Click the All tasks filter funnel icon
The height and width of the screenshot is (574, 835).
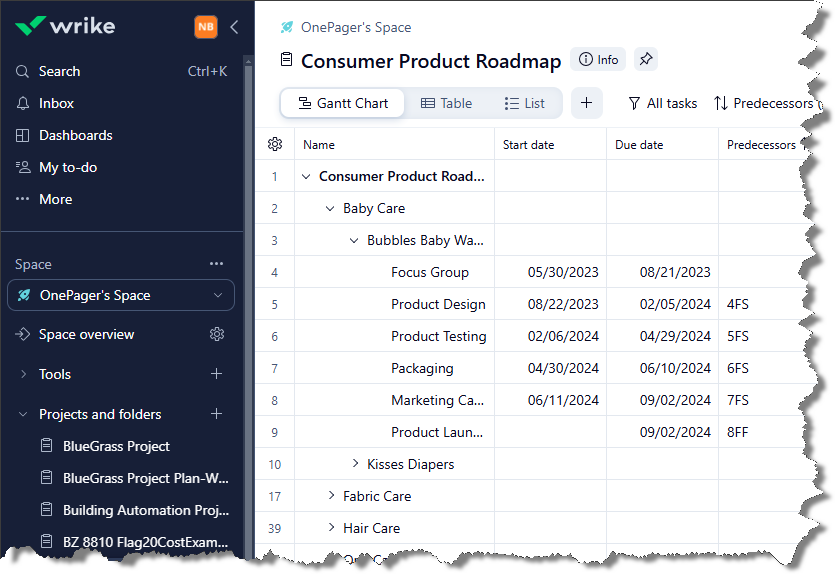point(634,103)
